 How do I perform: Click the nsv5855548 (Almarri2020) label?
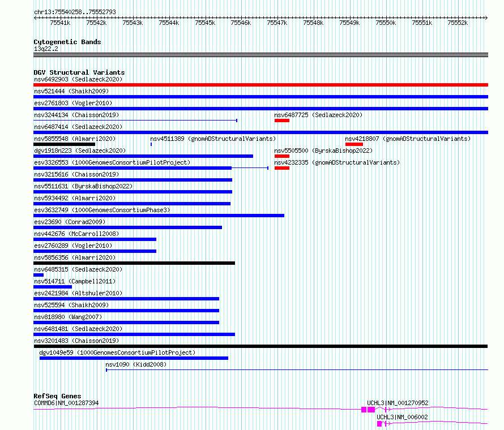point(75,139)
